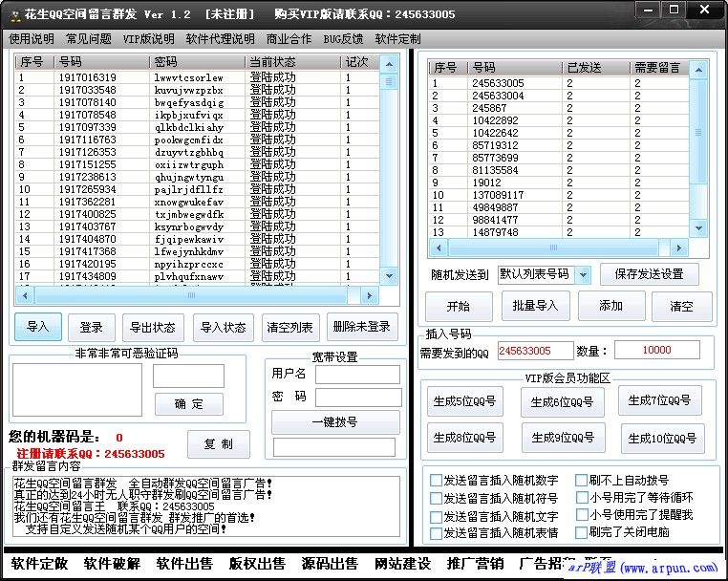The width and height of the screenshot is (728, 581).
Task: Click the 导出状态 button
Action: [x=153, y=328]
